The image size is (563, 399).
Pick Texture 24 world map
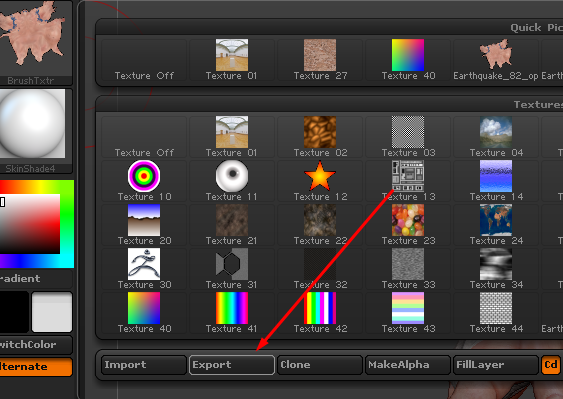click(x=496, y=225)
